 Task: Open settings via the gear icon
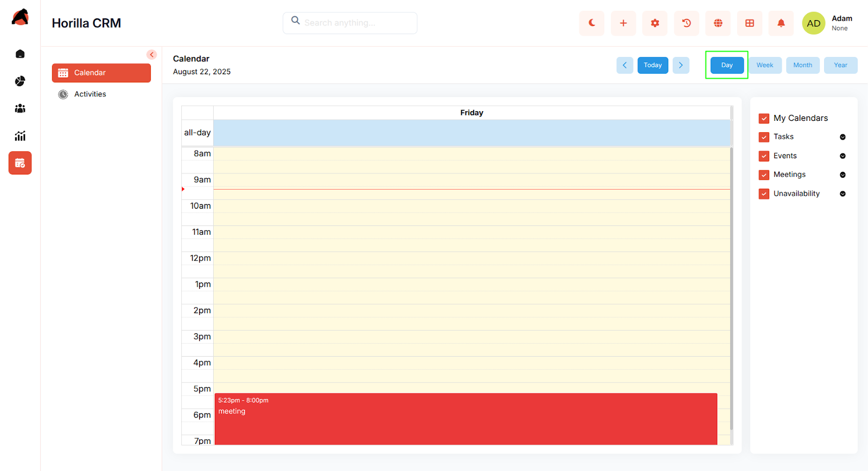(x=655, y=23)
